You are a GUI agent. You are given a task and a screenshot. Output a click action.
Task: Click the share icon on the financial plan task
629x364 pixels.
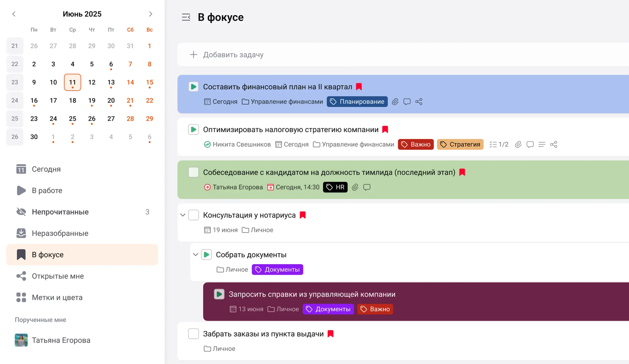point(419,102)
